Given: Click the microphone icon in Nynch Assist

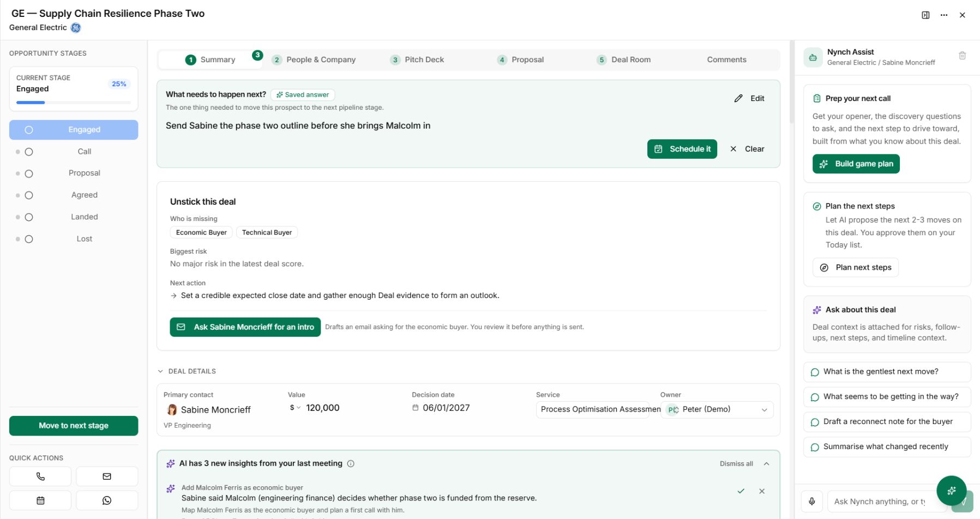Looking at the screenshot, I should [x=812, y=501].
